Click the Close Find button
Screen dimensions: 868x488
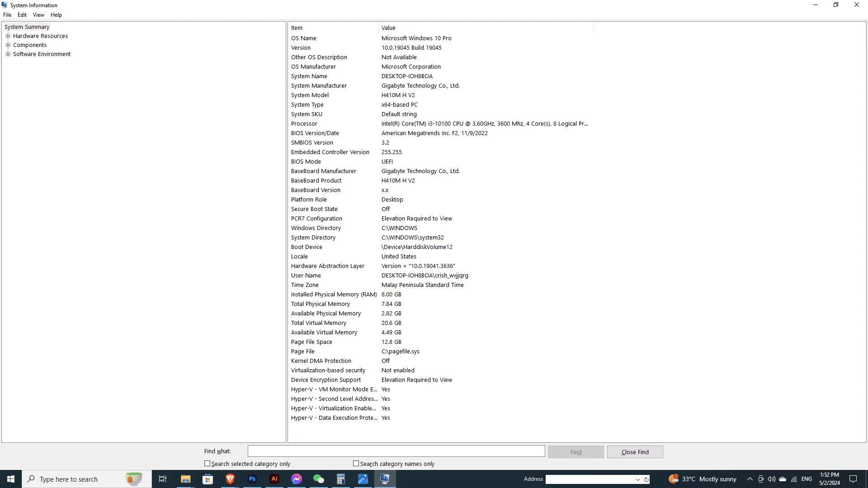click(635, 452)
